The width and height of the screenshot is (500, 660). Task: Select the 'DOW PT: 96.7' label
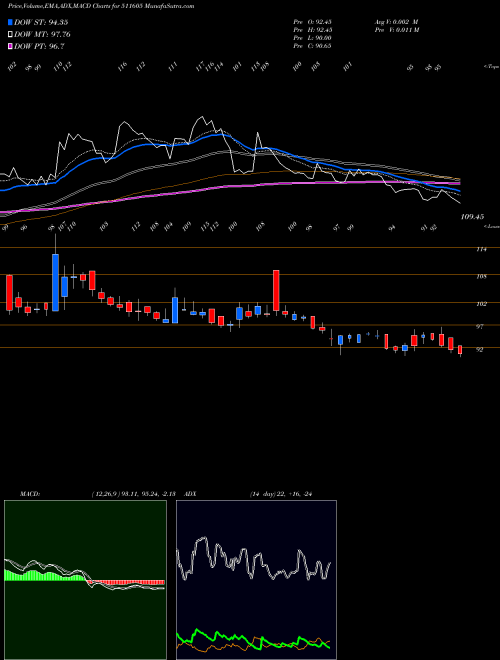click(x=39, y=46)
